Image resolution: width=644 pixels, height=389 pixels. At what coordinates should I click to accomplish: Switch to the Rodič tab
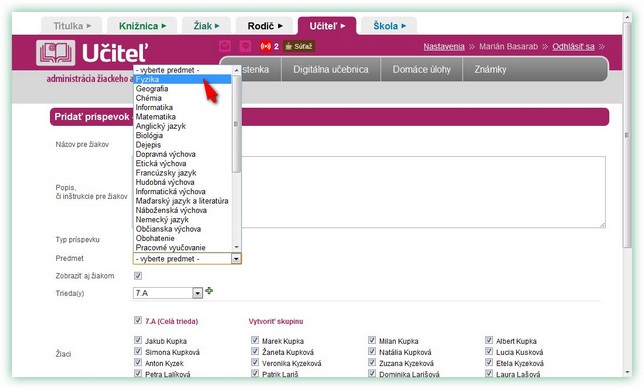[x=264, y=26]
